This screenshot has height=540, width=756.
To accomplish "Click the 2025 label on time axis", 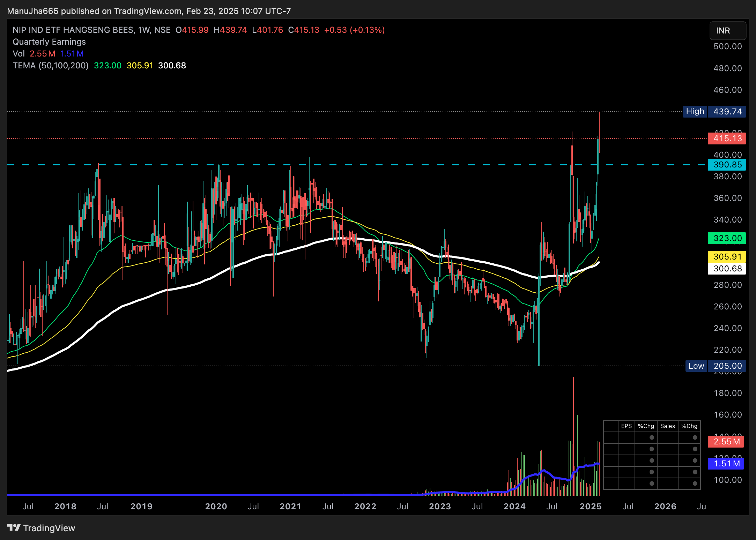I will (591, 507).
